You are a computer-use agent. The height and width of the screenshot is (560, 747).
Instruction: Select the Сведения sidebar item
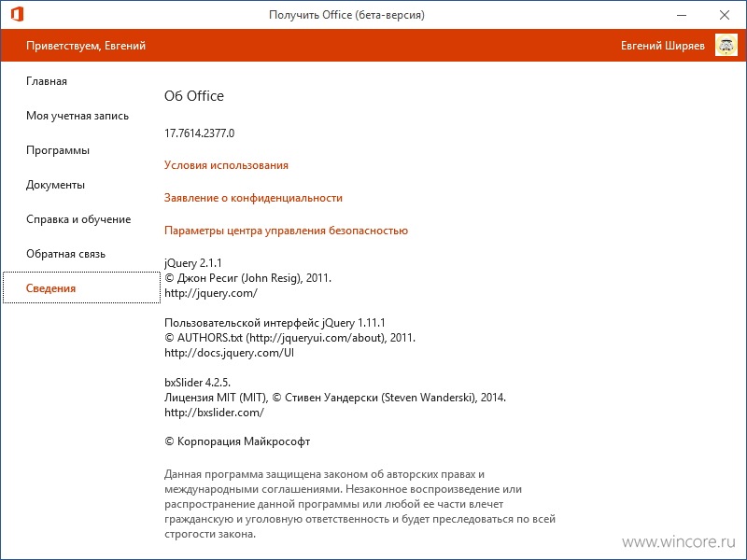(x=81, y=287)
